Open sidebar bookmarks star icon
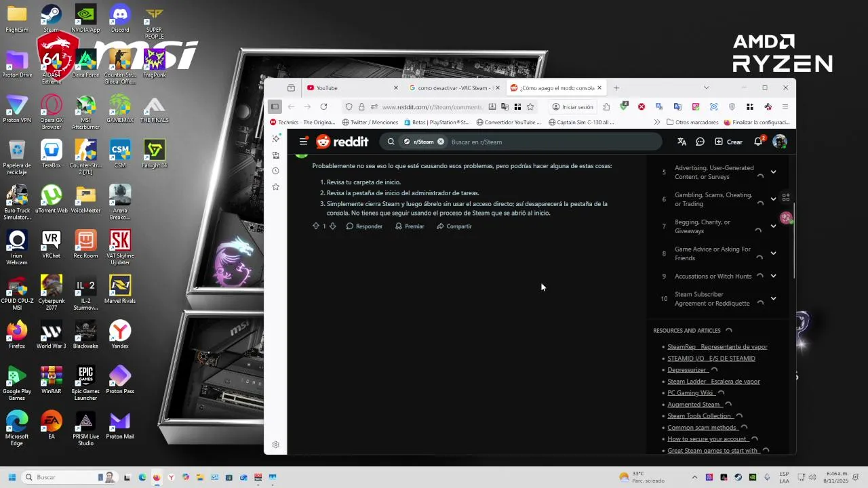 click(275, 186)
